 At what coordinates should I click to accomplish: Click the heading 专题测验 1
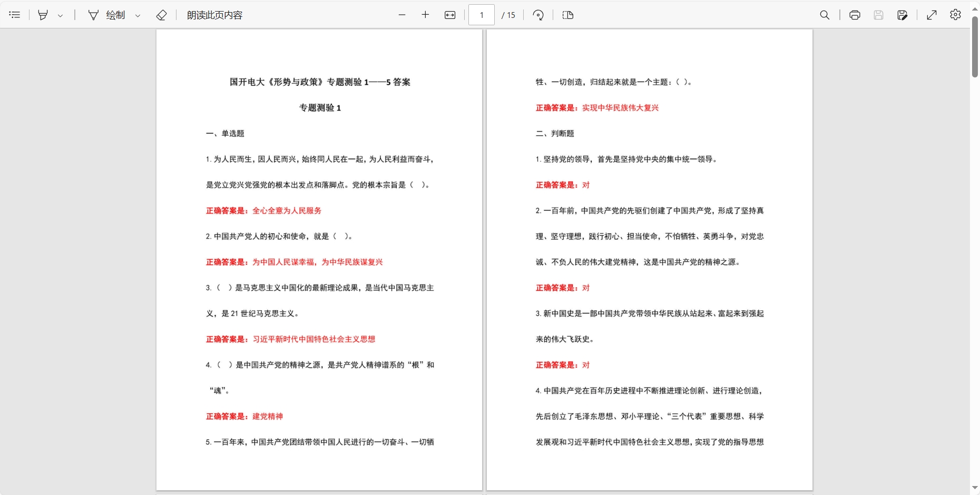320,107
